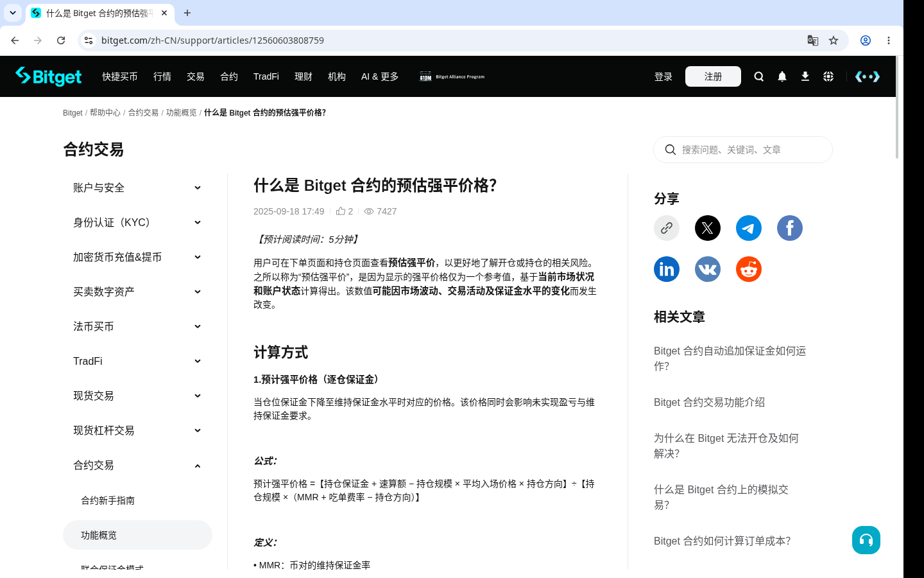924x578 pixels.
Task: Focus the help search input field
Action: click(x=743, y=150)
